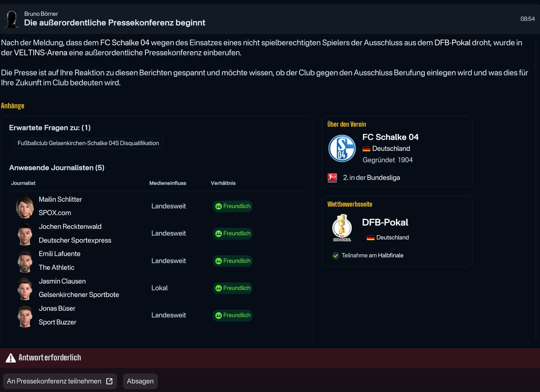Open VELTINS-Arena link in message text
Viewport: 540px width, 392px height.
point(41,53)
